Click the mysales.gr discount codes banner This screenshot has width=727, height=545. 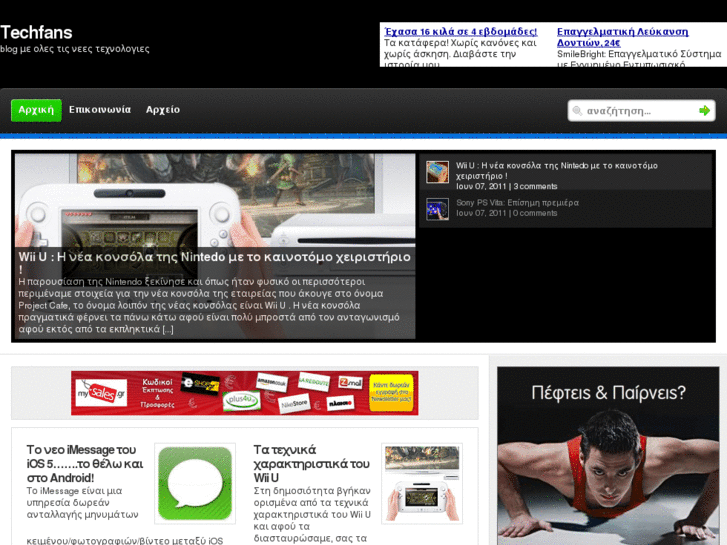244,393
